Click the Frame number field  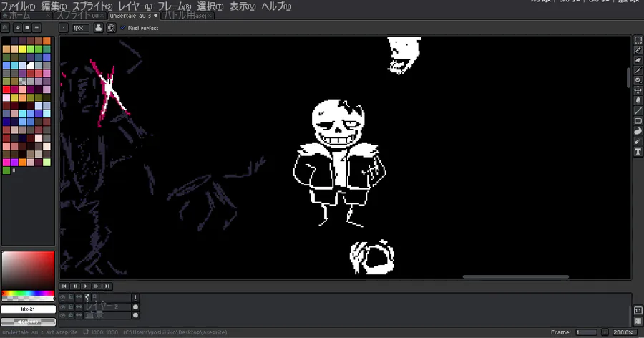coord(586,332)
